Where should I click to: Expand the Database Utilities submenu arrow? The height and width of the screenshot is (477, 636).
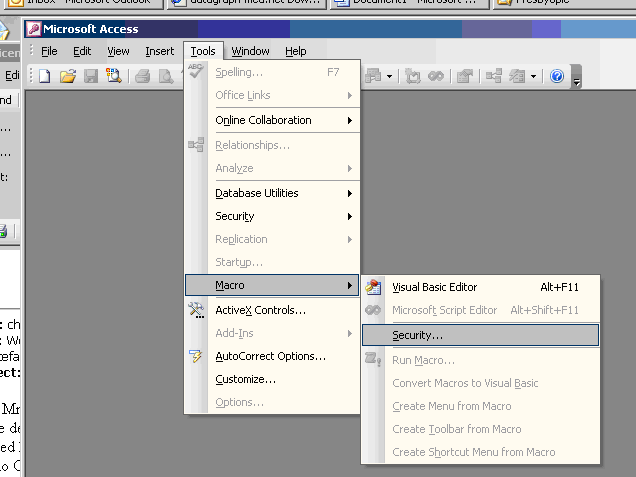click(x=350, y=193)
